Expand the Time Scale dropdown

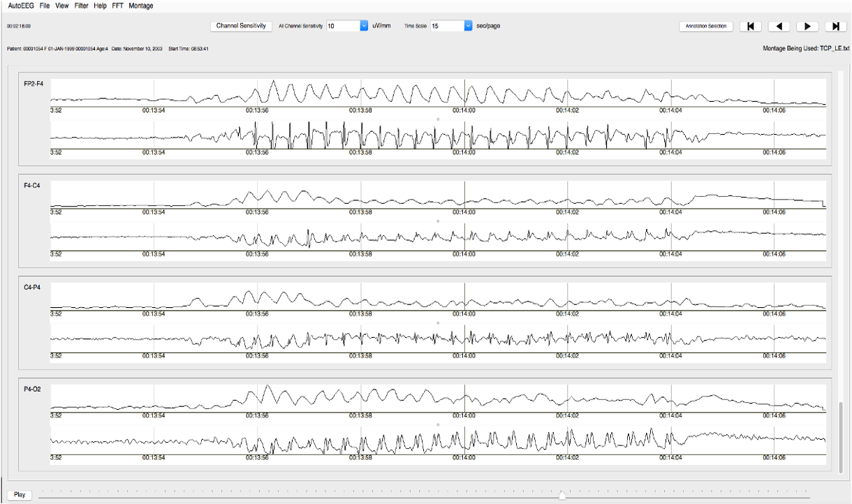click(x=468, y=26)
